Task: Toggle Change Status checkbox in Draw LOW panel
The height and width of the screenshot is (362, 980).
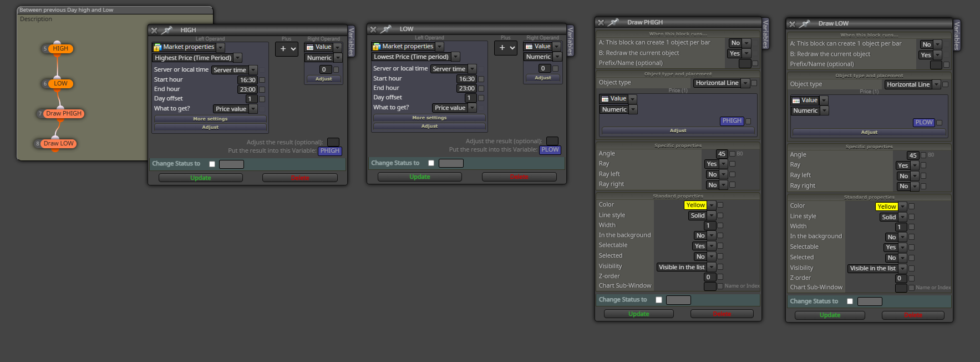Action: pyautogui.click(x=850, y=301)
